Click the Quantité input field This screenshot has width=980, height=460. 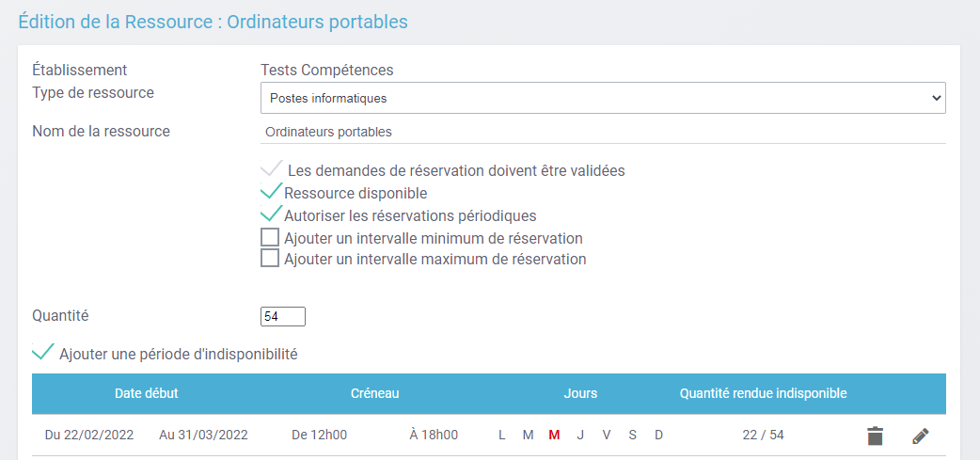pyautogui.click(x=282, y=317)
